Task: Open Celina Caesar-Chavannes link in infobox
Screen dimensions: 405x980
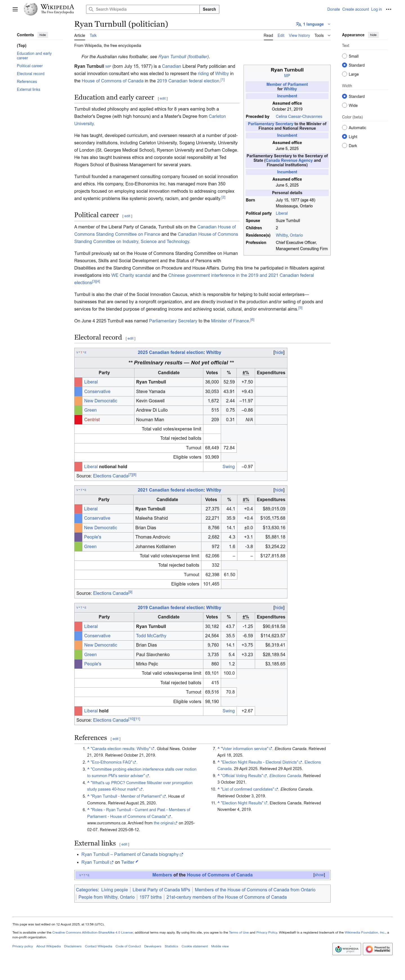Action: 298,116
